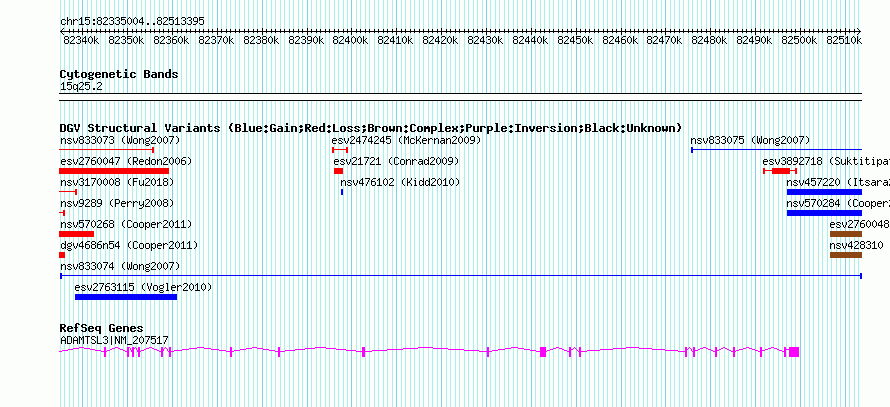
Task: Select the red esv3892718 loss glyph
Action: [x=780, y=171]
